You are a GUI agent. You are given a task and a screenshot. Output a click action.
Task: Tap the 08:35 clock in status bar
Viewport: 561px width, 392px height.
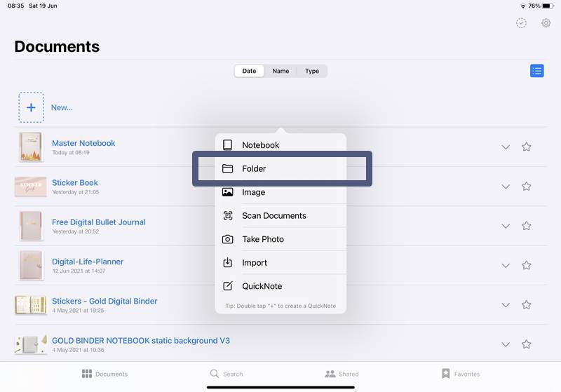[15, 6]
